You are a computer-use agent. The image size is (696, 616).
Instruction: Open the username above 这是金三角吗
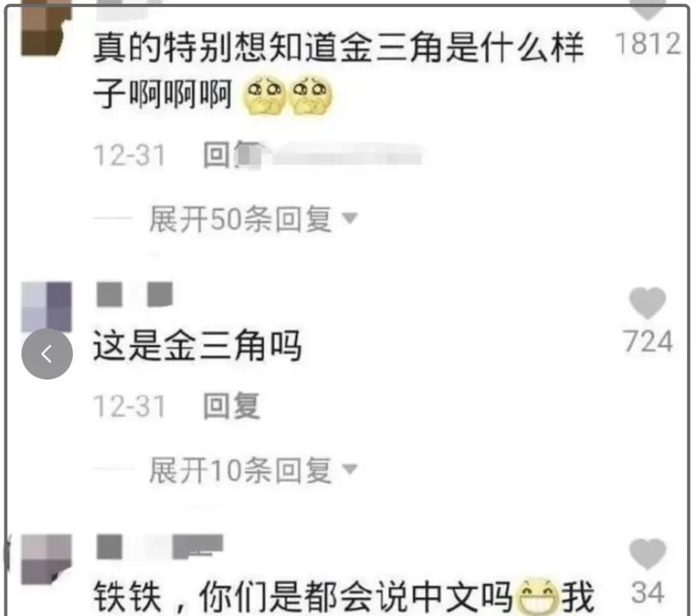coord(135,294)
